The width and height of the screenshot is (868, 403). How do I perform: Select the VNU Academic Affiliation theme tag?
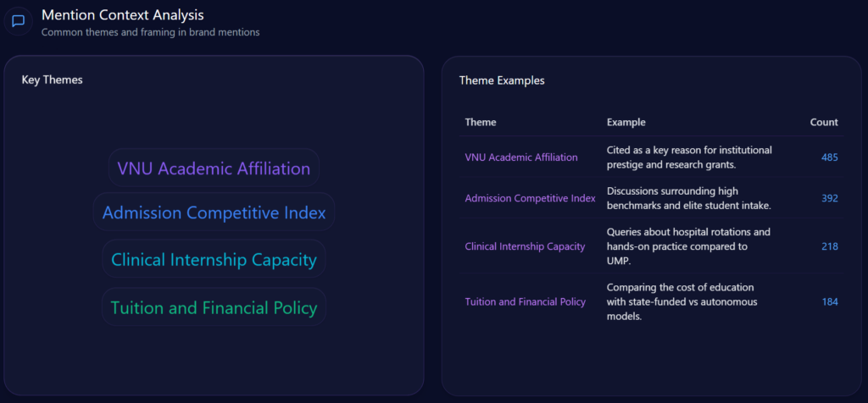214,168
